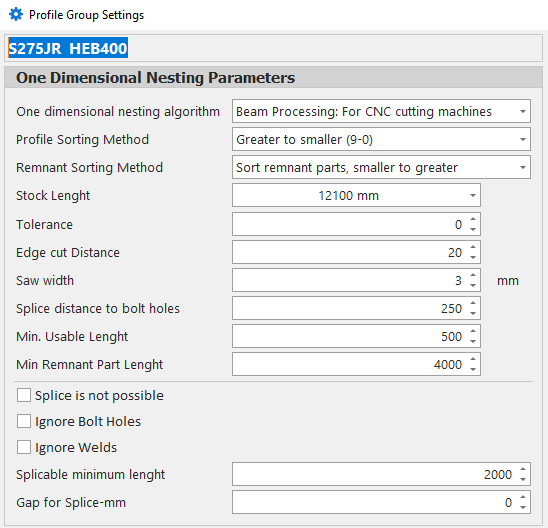This screenshot has width=548, height=528.
Task: Increase Min. Usable Lenght with up arrow
Action: click(473, 331)
